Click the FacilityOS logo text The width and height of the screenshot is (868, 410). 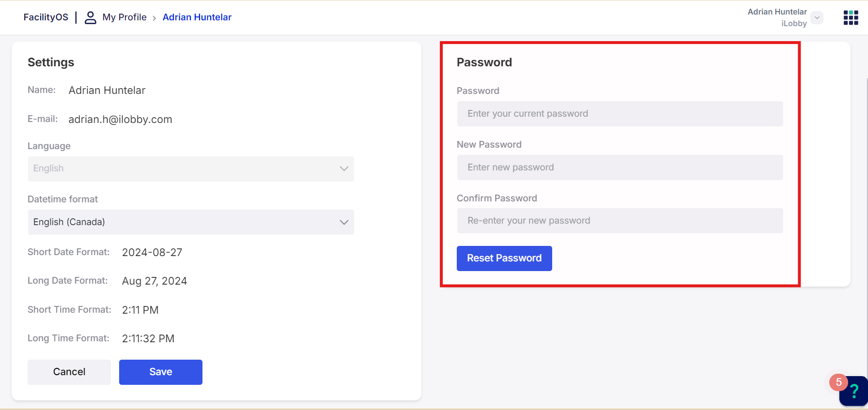[x=46, y=17]
